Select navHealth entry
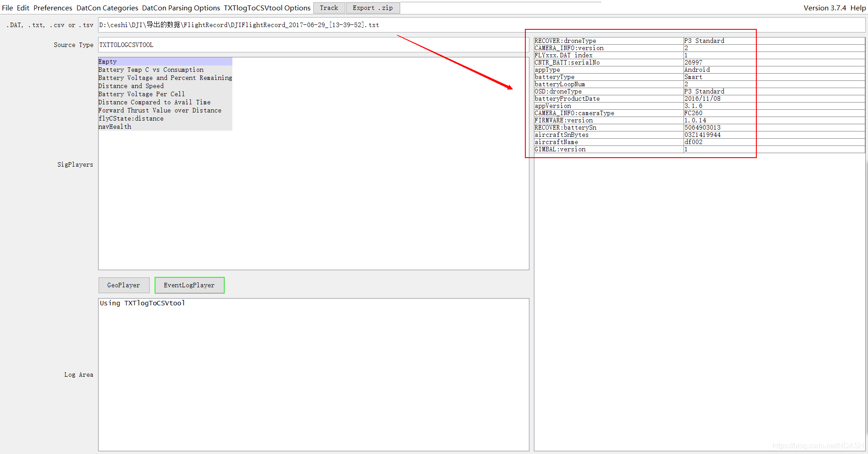Viewport: 868px width, 454px height. point(165,126)
